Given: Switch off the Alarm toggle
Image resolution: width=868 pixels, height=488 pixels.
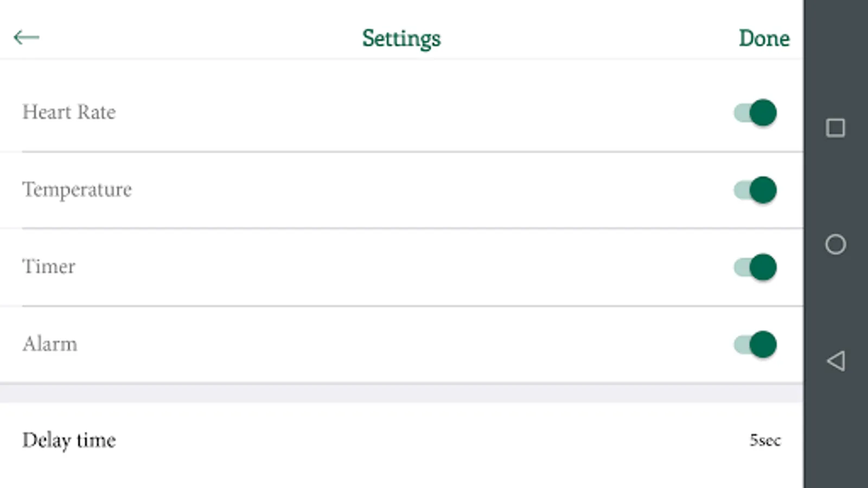Looking at the screenshot, I should tap(756, 345).
